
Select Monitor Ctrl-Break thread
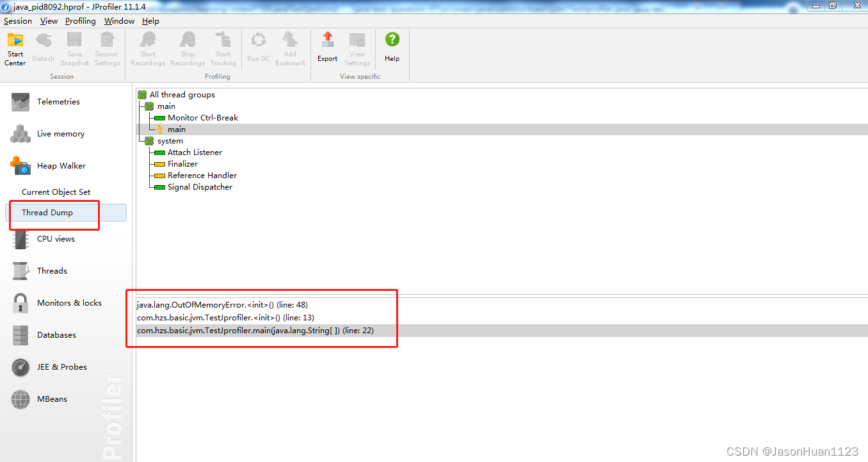(x=203, y=118)
